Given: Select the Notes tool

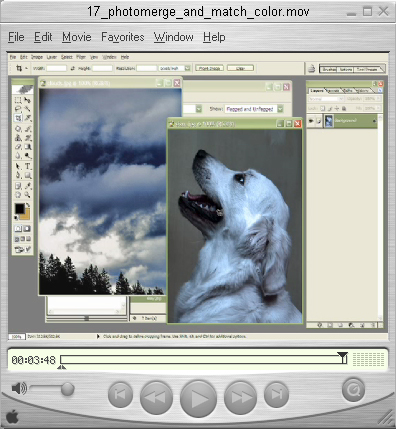Looking at the screenshot, I should tap(18, 186).
